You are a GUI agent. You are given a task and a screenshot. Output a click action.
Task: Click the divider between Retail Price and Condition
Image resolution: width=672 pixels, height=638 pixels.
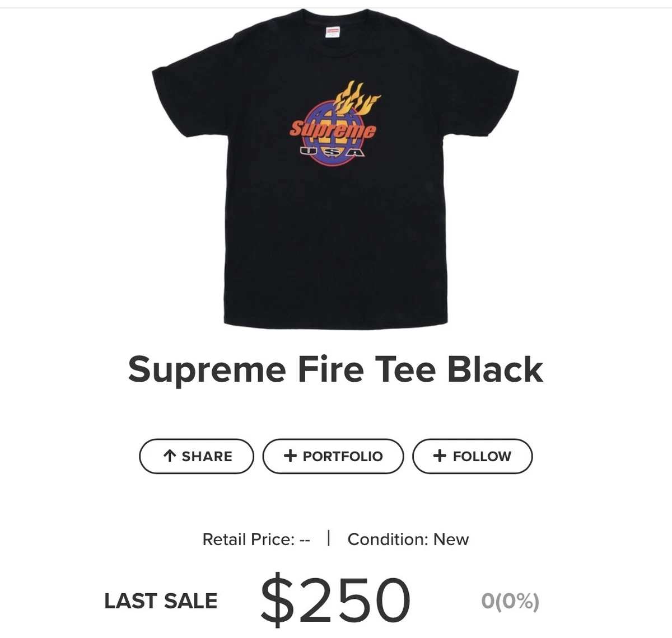click(329, 539)
